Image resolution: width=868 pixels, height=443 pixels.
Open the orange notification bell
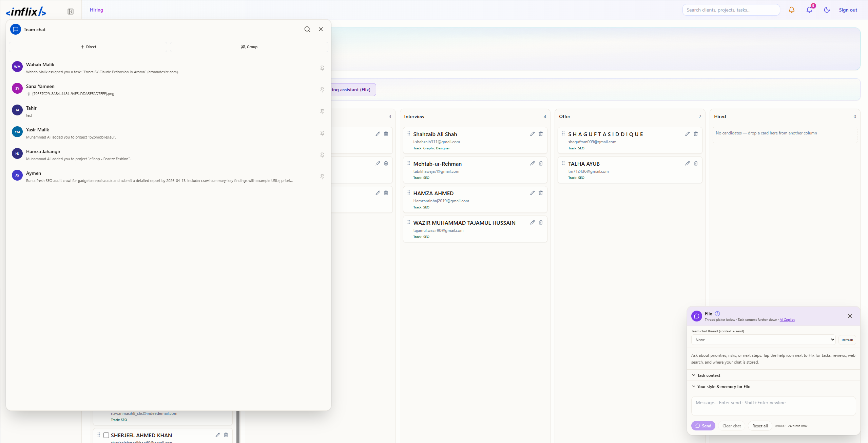tap(792, 10)
